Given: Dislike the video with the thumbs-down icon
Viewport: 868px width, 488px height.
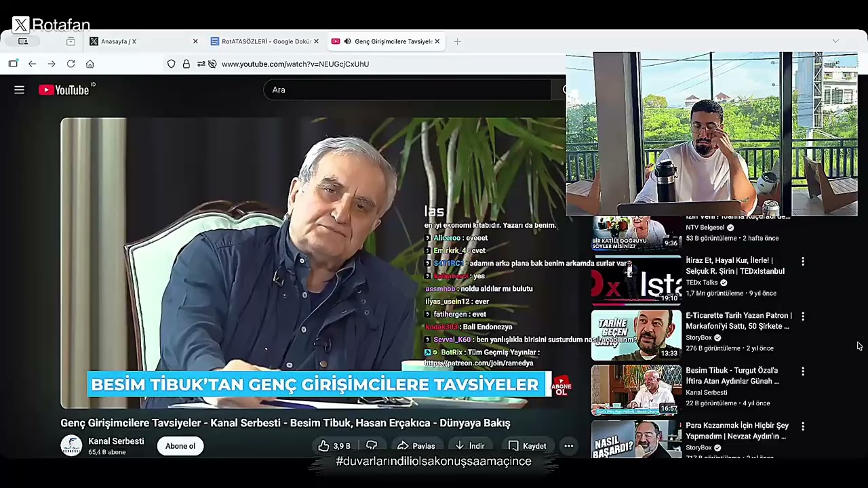Looking at the screenshot, I should [x=372, y=445].
